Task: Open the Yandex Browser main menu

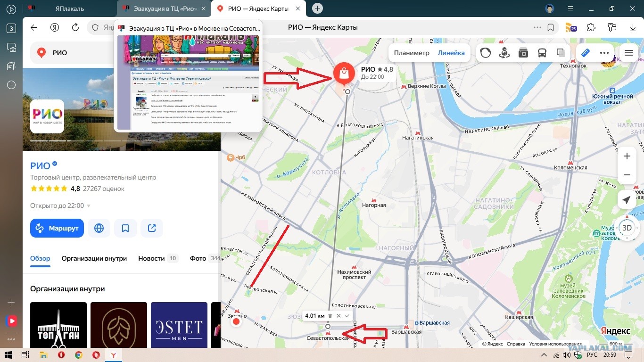Action: pyautogui.click(x=570, y=8)
